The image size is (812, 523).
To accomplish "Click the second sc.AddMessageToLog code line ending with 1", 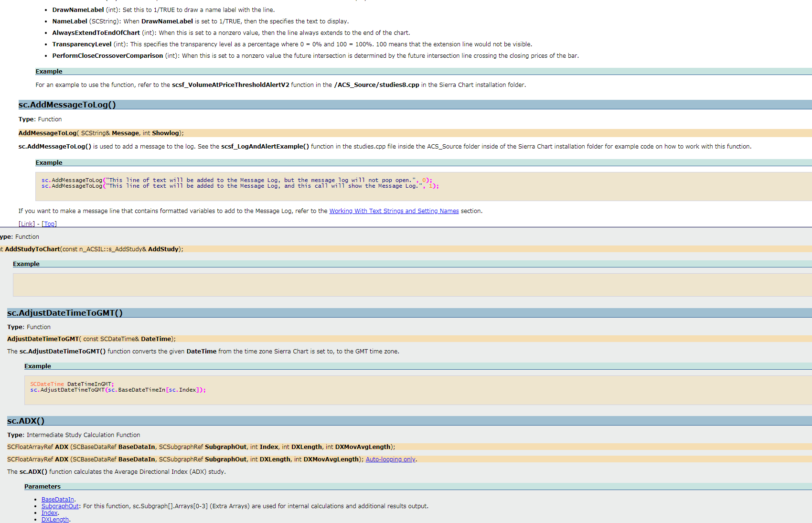I will 240,186.
